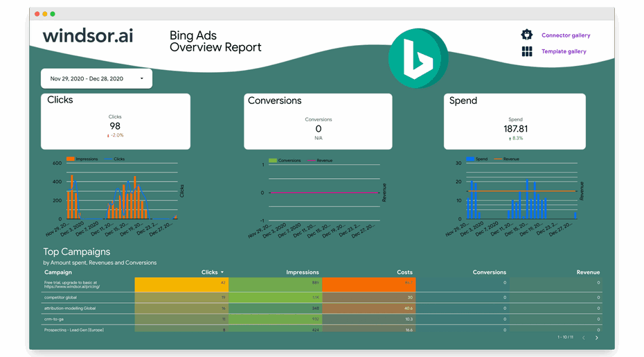Click the Template gallery grid icon
This screenshot has width=644, height=357.
527,51
